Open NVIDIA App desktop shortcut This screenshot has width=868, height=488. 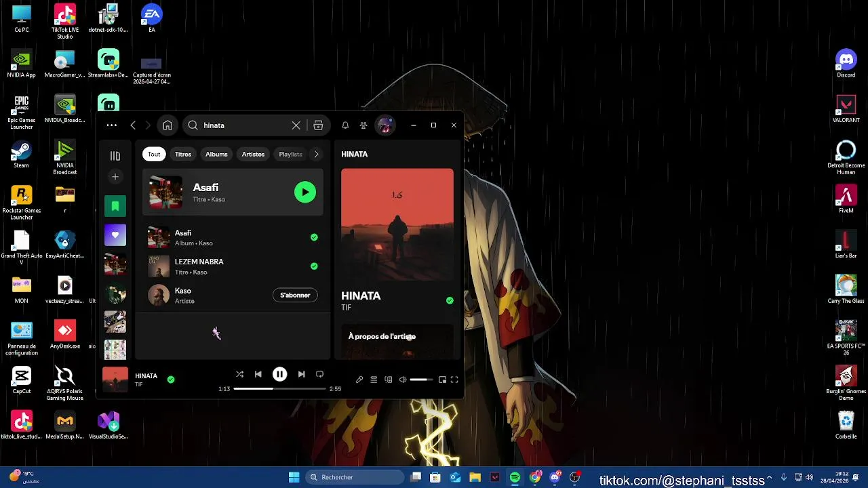click(21, 64)
